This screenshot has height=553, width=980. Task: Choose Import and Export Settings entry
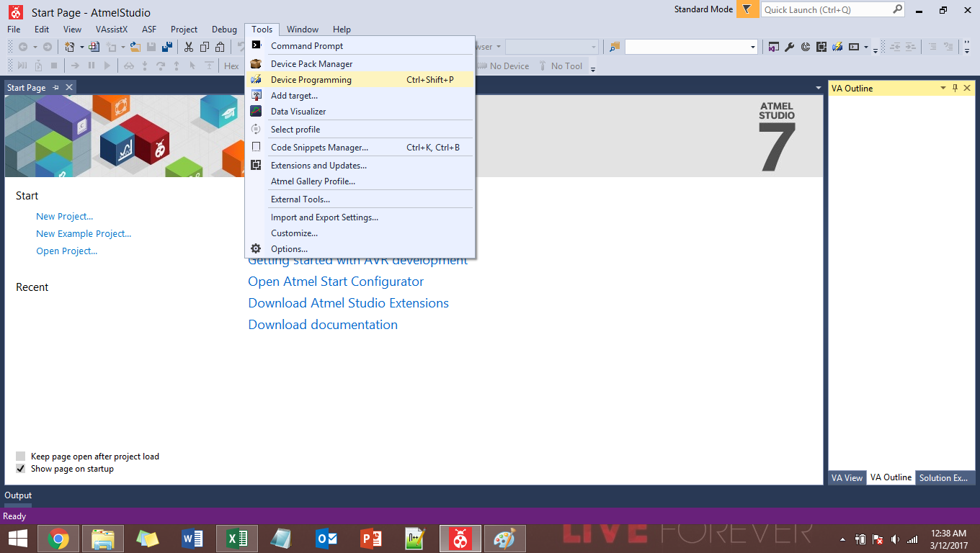coord(360,217)
